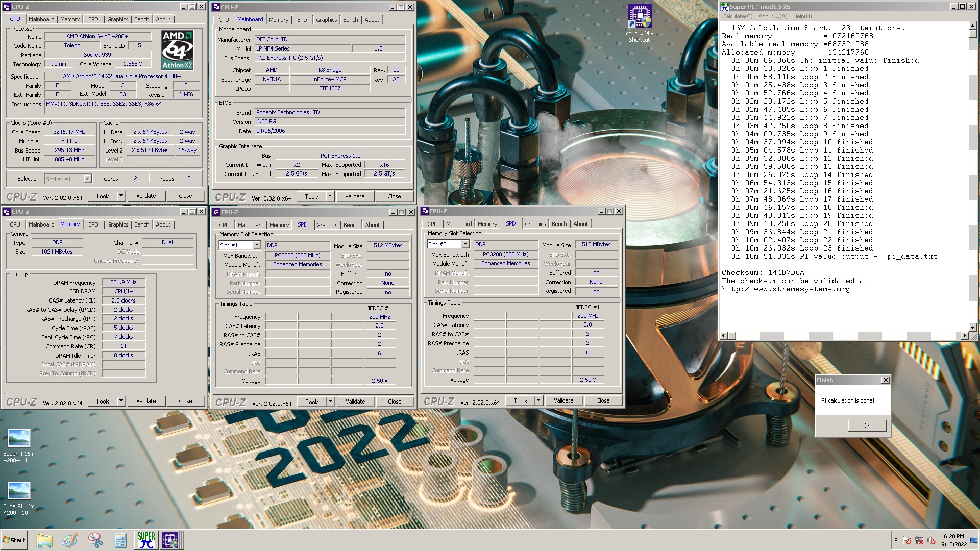This screenshot has width=980, height=551.
Task: Open the Calculate(C) menu in Super PI
Action: [737, 16]
